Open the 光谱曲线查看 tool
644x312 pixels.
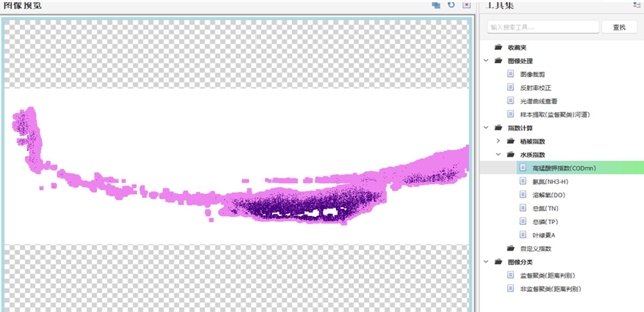[x=542, y=100]
